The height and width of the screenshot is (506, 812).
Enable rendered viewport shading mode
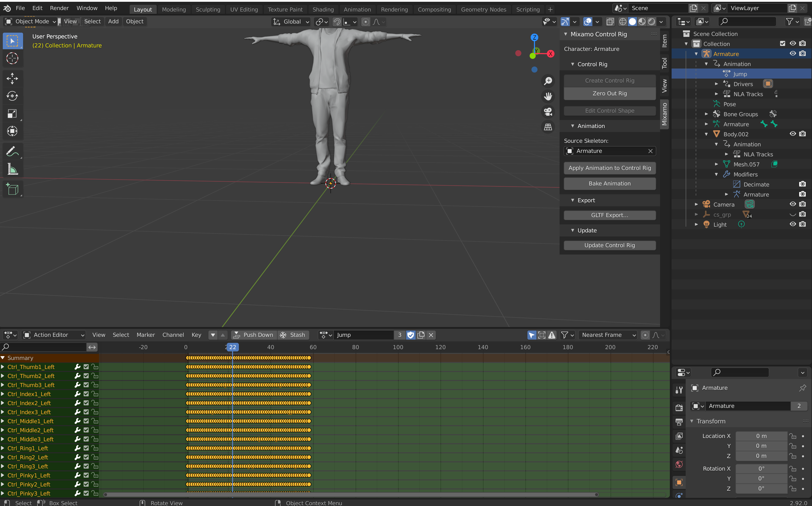pyautogui.click(x=652, y=21)
